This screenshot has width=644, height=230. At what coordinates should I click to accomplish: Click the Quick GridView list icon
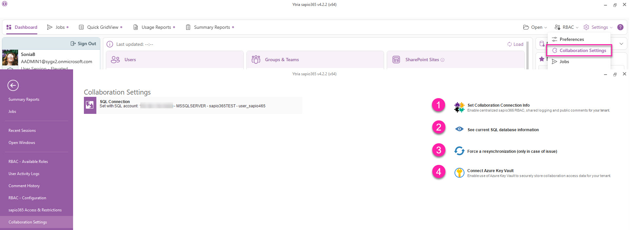[81, 27]
